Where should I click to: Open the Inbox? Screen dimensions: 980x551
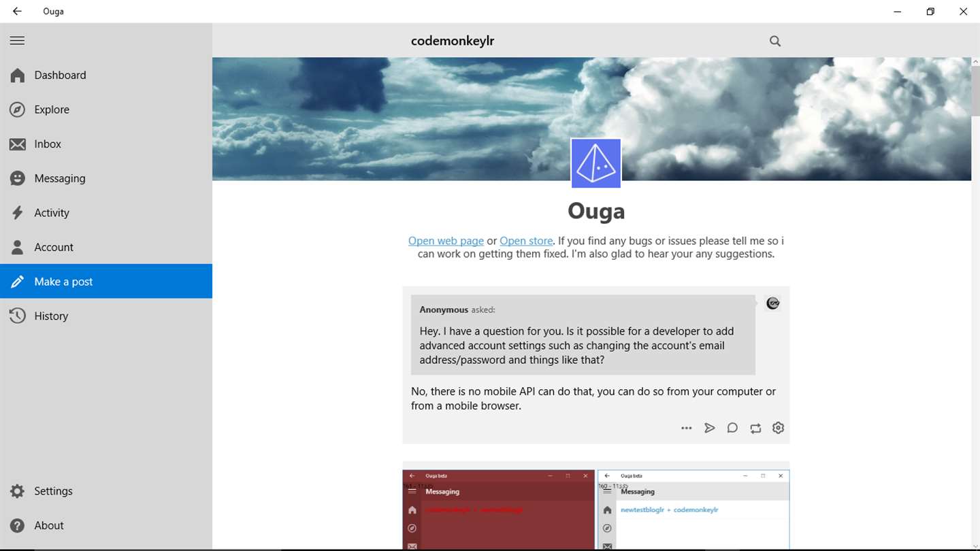tap(106, 144)
